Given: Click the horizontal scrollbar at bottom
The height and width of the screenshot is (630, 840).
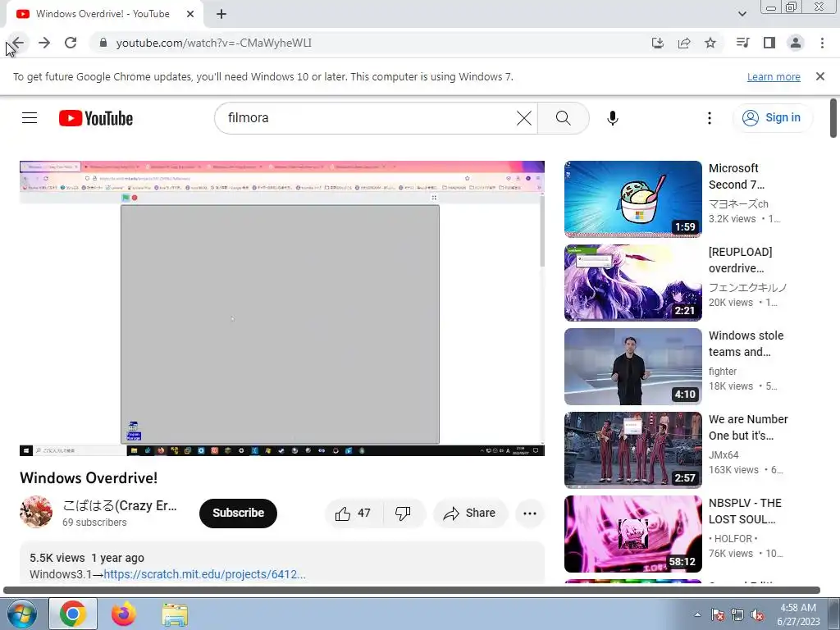Looking at the screenshot, I should [x=412, y=590].
